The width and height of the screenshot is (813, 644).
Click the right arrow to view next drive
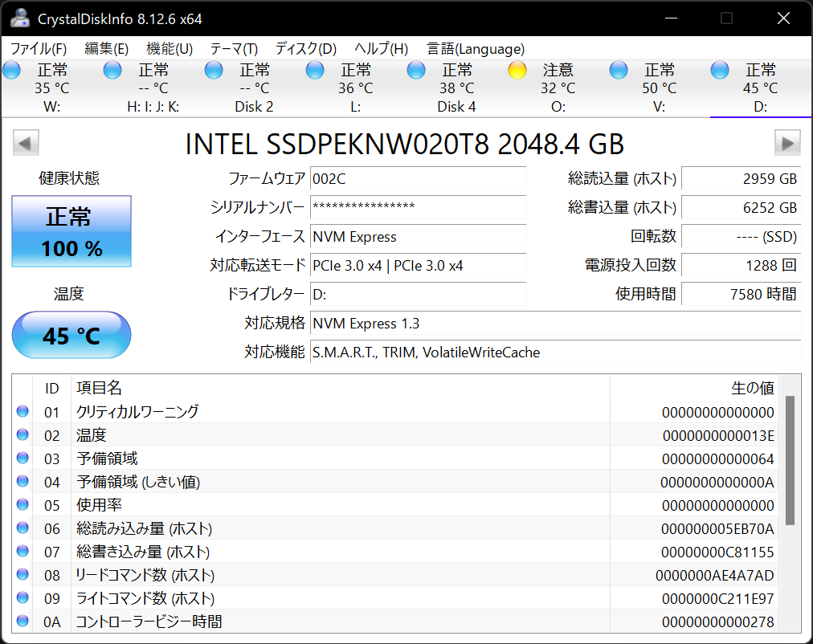788,142
